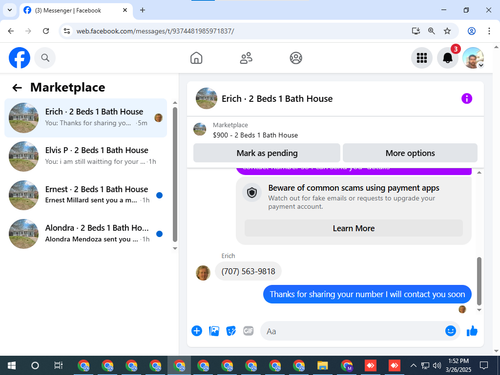Click the Mark as pending button
Image resolution: width=500 pixels, height=375 pixels.
tap(267, 153)
